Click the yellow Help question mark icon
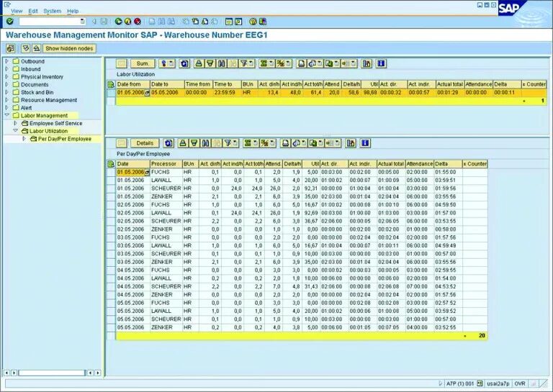553x392 pixels. coord(253,22)
